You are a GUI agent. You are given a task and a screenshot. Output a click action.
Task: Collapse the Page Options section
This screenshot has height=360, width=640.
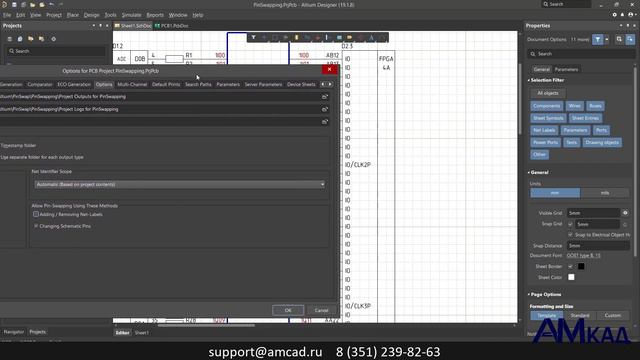[529, 295]
